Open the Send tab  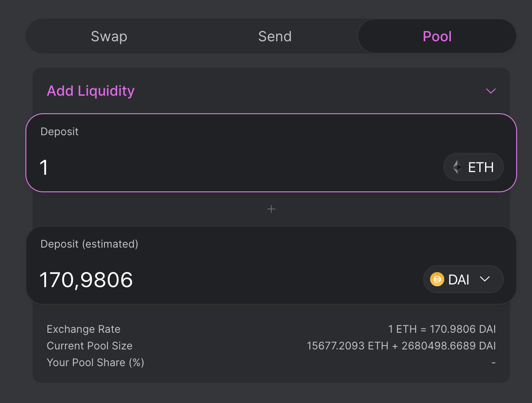click(x=275, y=36)
